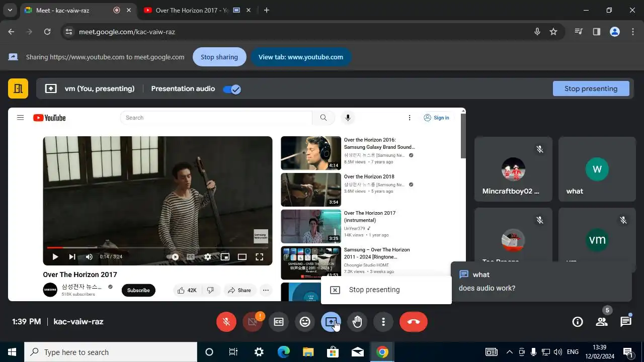
Task: Open Over The Horizon 2017 (instrumental) thumbnail
Action: click(311, 226)
